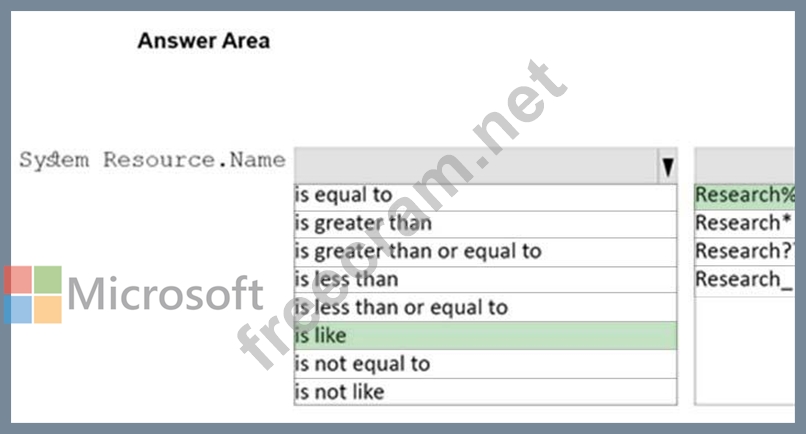Click the System Resource.Name label
The width and height of the screenshot is (806, 434).
152,160
